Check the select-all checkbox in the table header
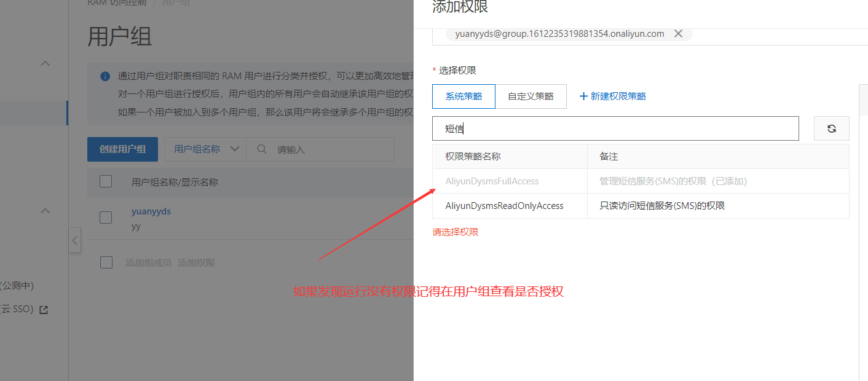Screen dimensions: 868x381 point(106,181)
